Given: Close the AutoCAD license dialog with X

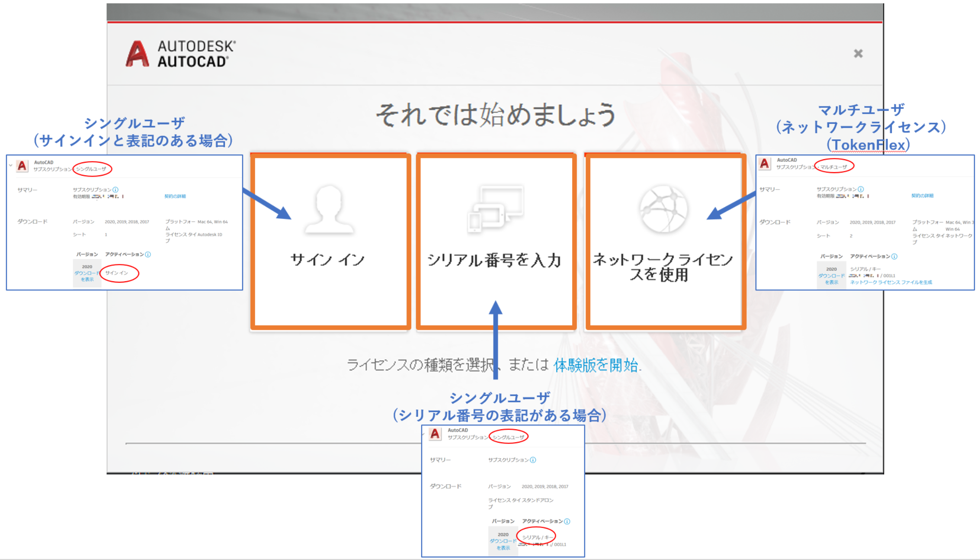Looking at the screenshot, I should click(858, 53).
